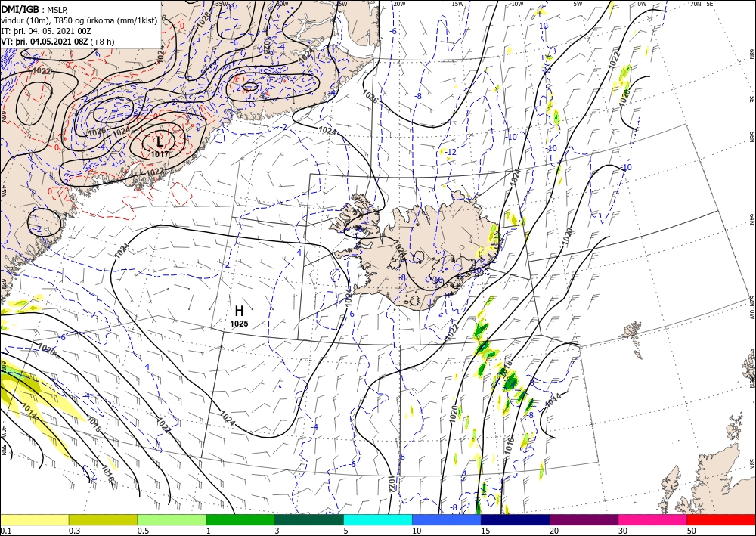Click the navy 15–20 legend swatch

[516, 519]
